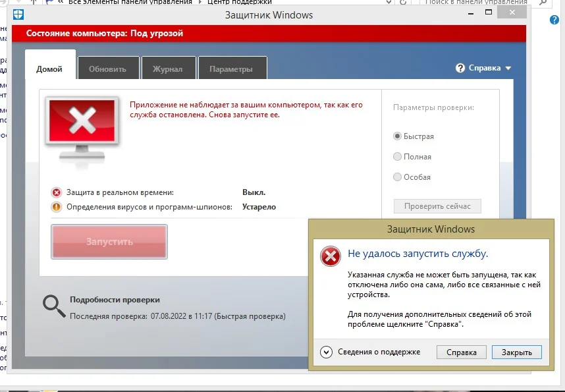
Task: Click the blue help icon in Control Panel
Action: click(x=554, y=20)
